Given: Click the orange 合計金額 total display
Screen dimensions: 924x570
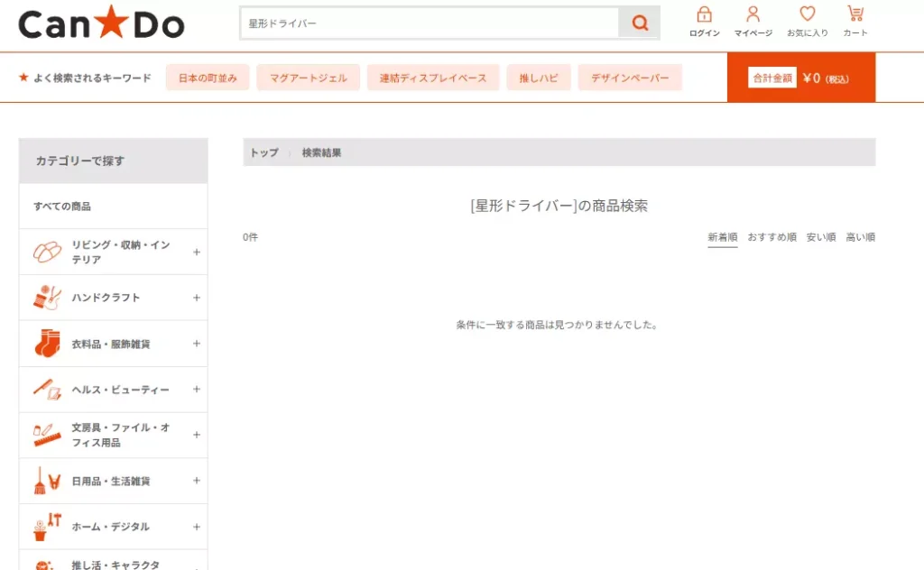Looking at the screenshot, I should pyautogui.click(x=772, y=78).
